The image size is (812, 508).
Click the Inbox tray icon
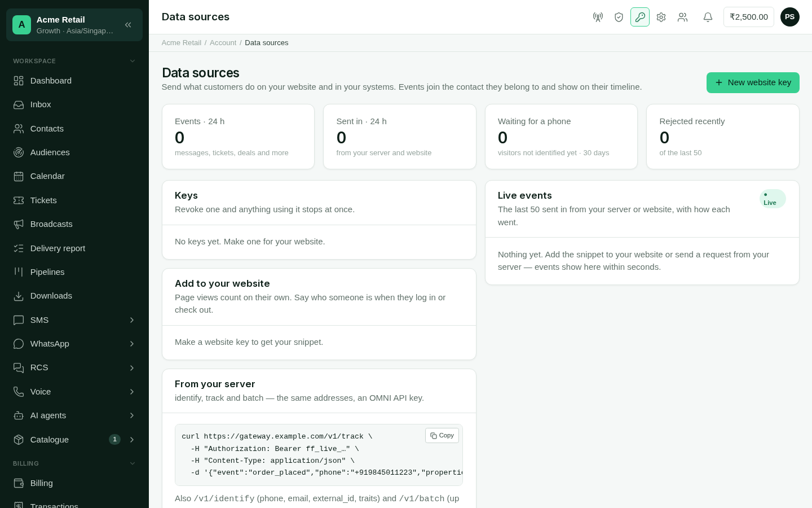pyautogui.click(x=19, y=104)
